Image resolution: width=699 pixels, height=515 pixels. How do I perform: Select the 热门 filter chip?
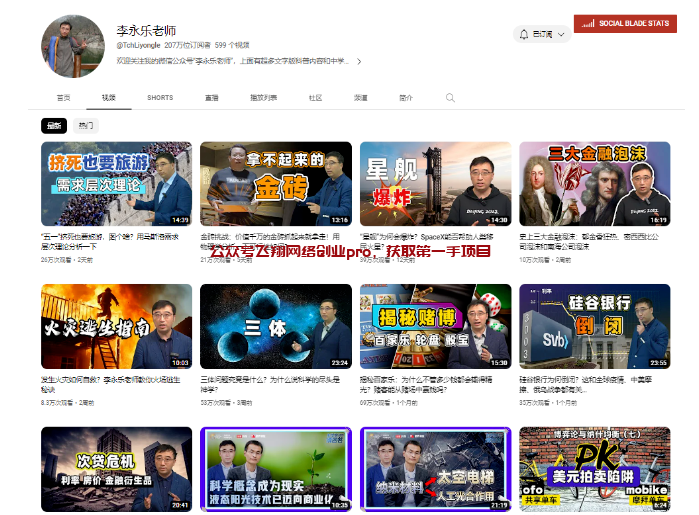pos(85,126)
